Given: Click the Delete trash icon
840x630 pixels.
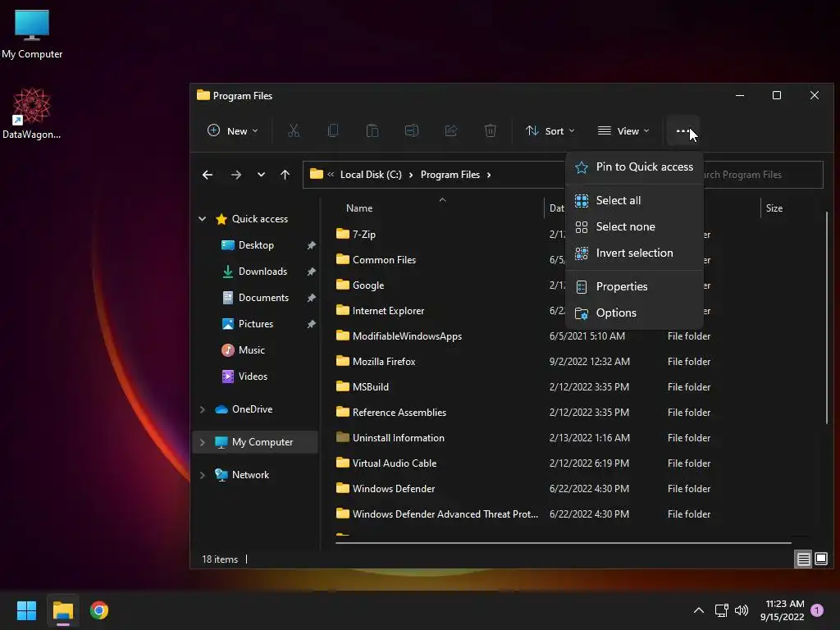Looking at the screenshot, I should [x=491, y=130].
